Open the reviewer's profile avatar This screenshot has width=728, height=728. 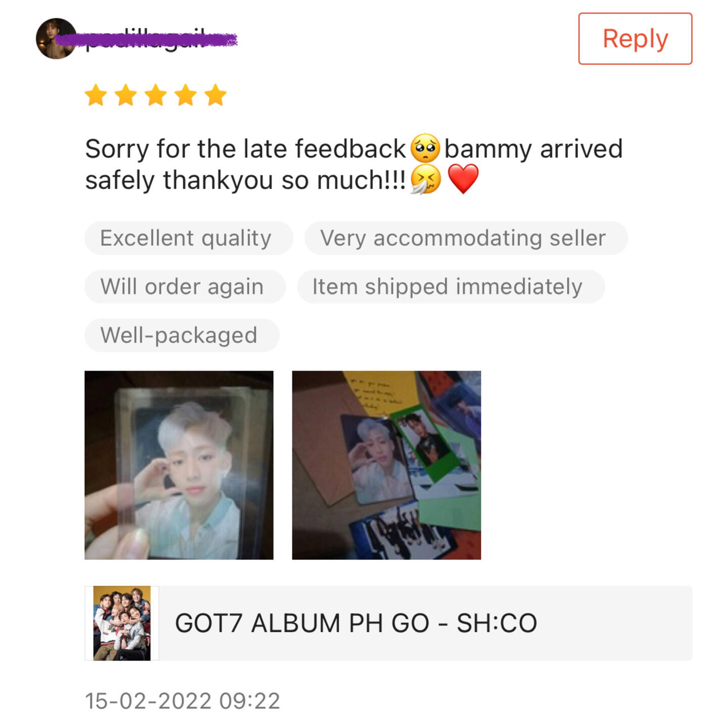56,38
